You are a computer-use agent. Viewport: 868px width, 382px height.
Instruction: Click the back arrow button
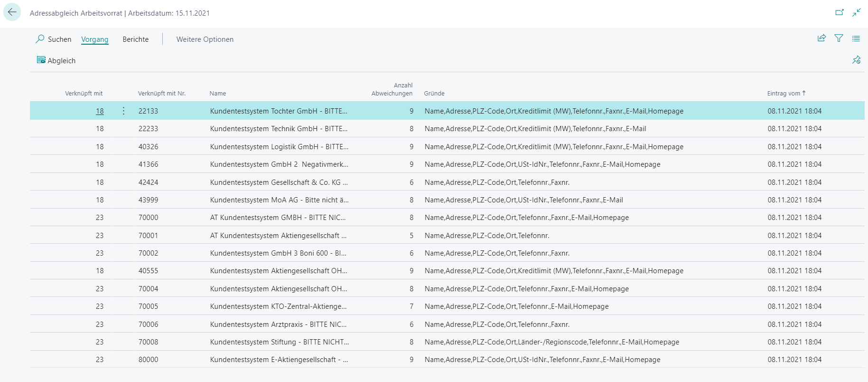(x=12, y=12)
